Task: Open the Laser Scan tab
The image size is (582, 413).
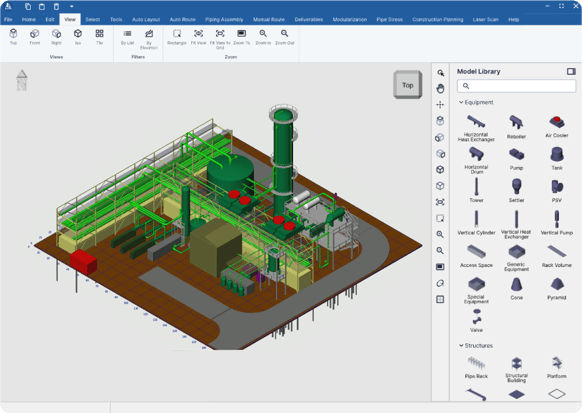Action: point(485,19)
